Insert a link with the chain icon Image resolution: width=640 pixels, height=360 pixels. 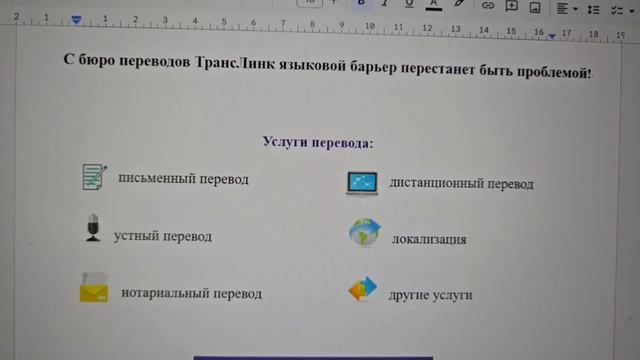click(488, 5)
